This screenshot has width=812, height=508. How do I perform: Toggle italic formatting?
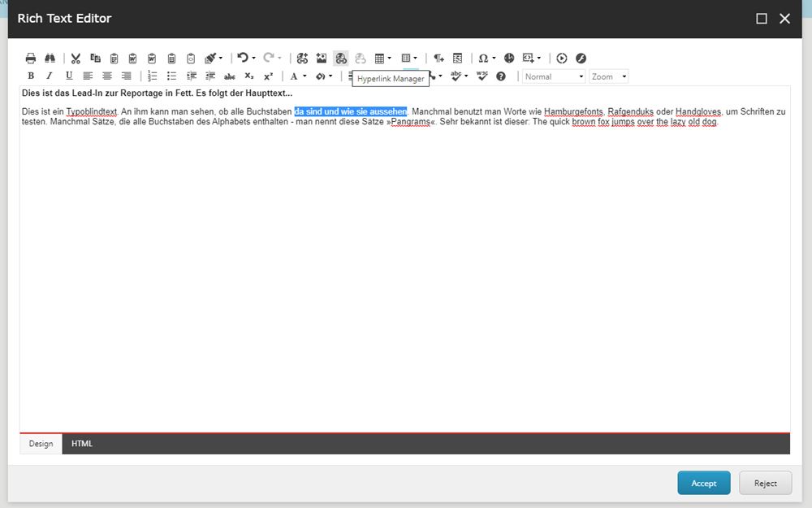pos(50,76)
